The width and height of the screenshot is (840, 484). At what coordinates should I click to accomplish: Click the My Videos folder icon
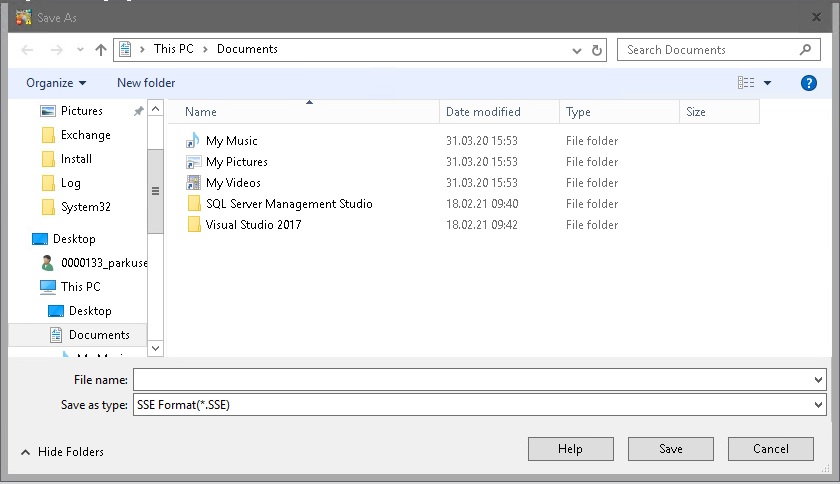tap(194, 183)
